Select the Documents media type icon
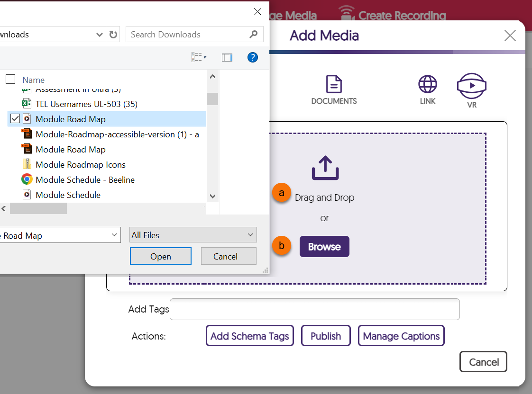The image size is (532, 394). click(334, 84)
